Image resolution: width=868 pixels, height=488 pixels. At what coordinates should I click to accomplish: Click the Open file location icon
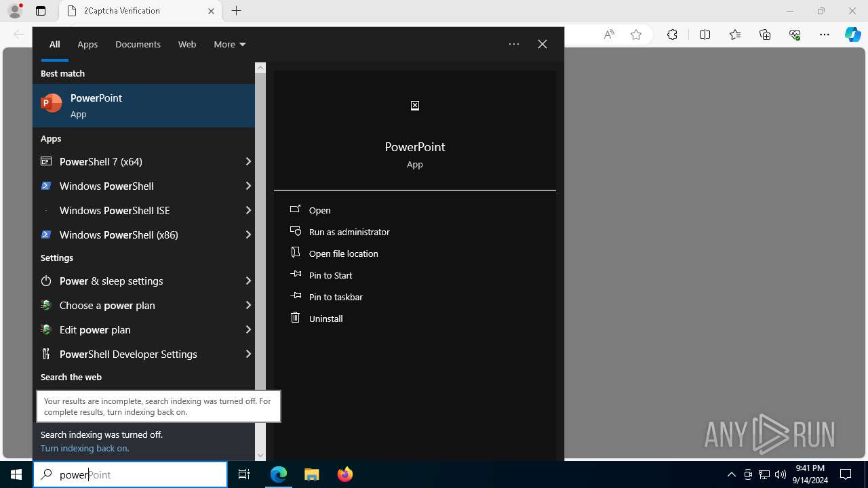pos(295,253)
